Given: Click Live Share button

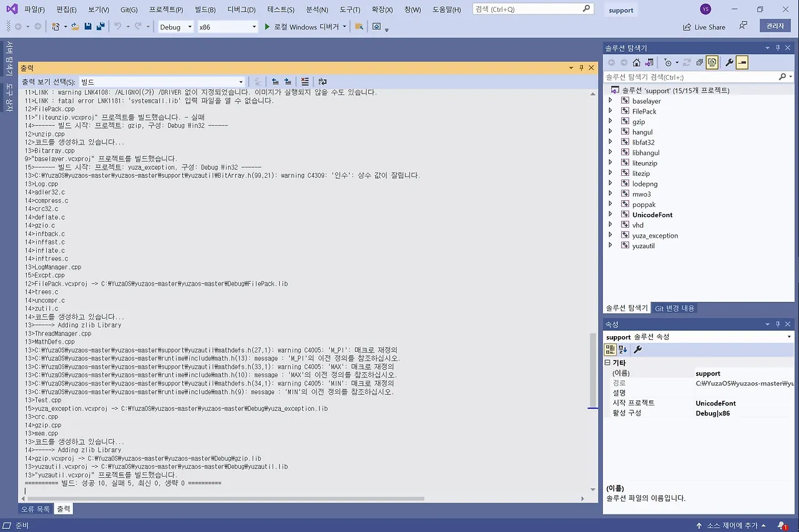Looking at the screenshot, I should click(704, 27).
